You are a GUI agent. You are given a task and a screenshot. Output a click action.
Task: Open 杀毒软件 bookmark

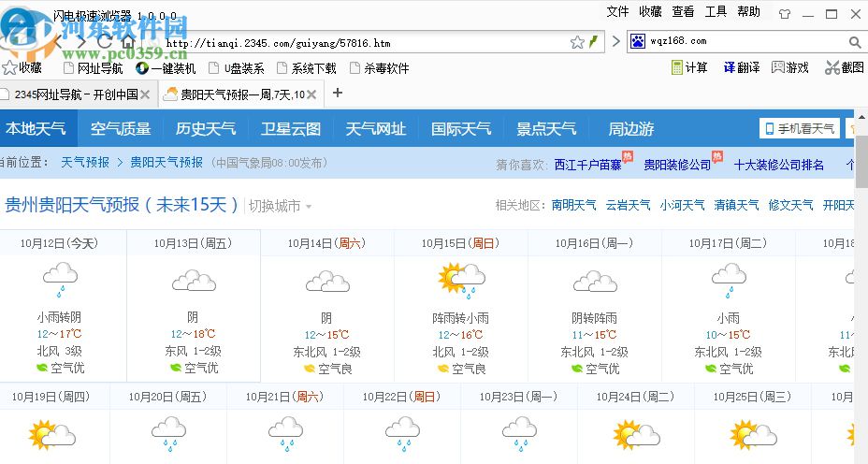point(380,68)
